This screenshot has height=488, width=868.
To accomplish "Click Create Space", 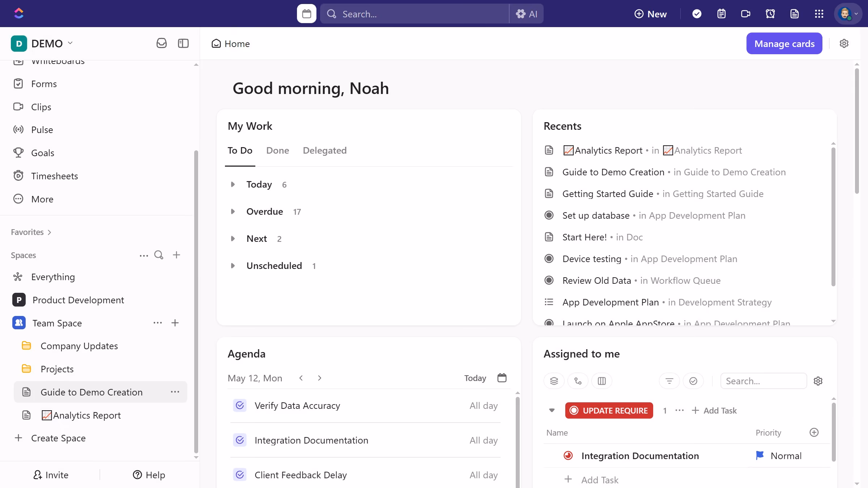I will tap(50, 438).
